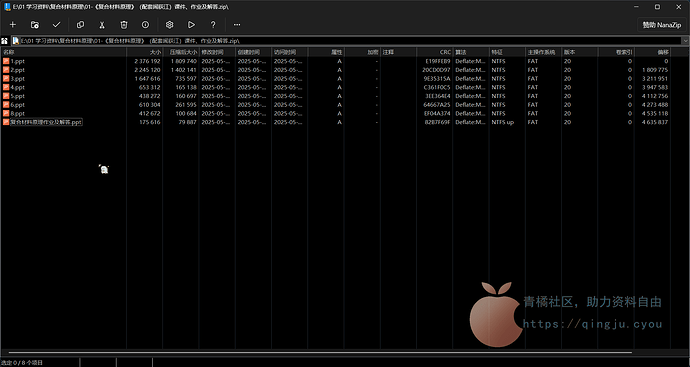Viewport: 690px width, 367px height.
Task: Click the play-shaped toolbar icon
Action: [191, 25]
